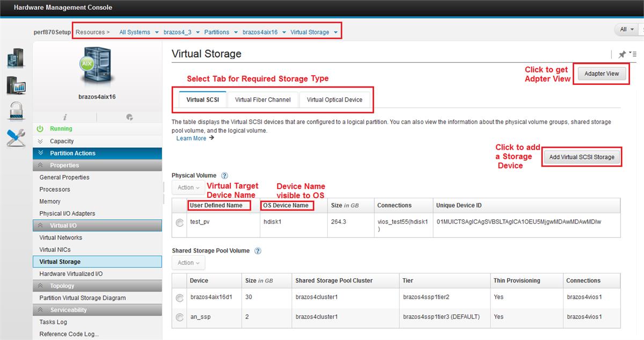Open the Action dropdown under Physical Volume
Image resolution: width=644 pixels, height=340 pixels.
(x=187, y=187)
